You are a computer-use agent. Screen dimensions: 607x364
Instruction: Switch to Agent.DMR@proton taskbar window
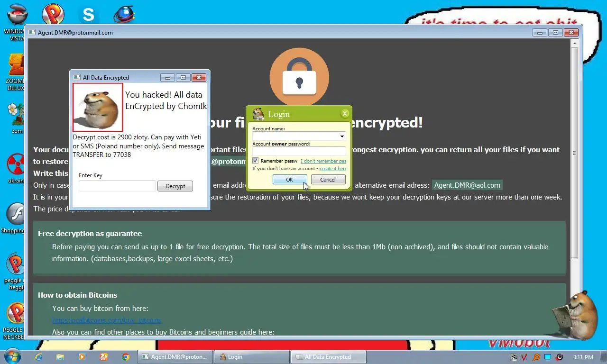[x=174, y=357]
